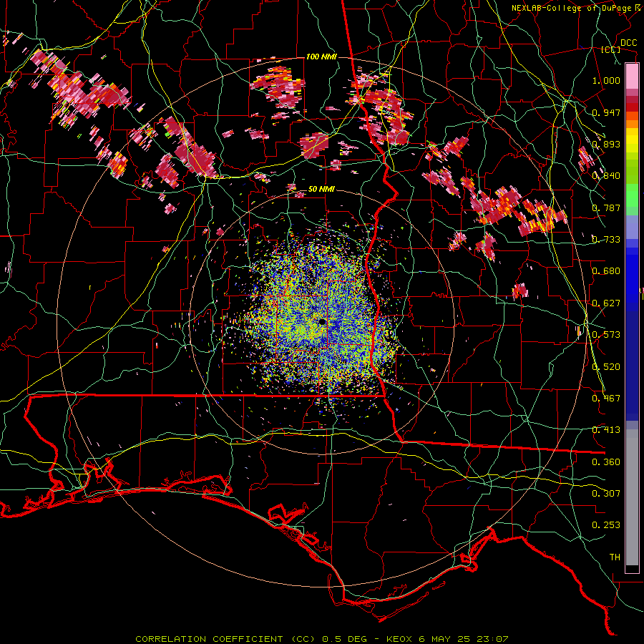This screenshot has height=644, width=644.
Task: Click the 0.947 legend value
Action: [606, 112]
